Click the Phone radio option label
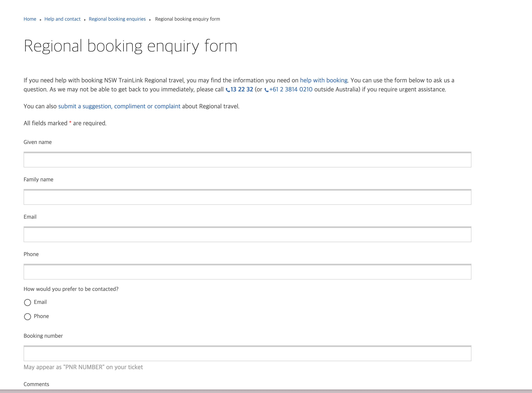 pyautogui.click(x=41, y=316)
